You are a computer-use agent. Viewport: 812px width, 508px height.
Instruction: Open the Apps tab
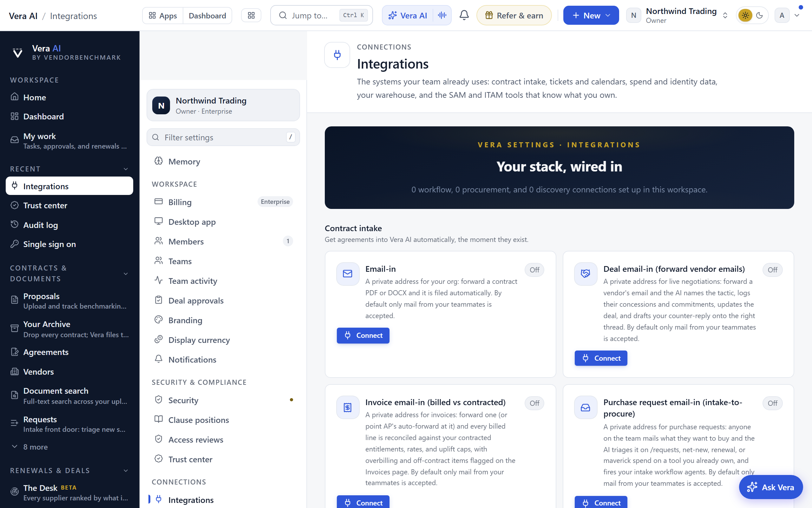(x=163, y=16)
